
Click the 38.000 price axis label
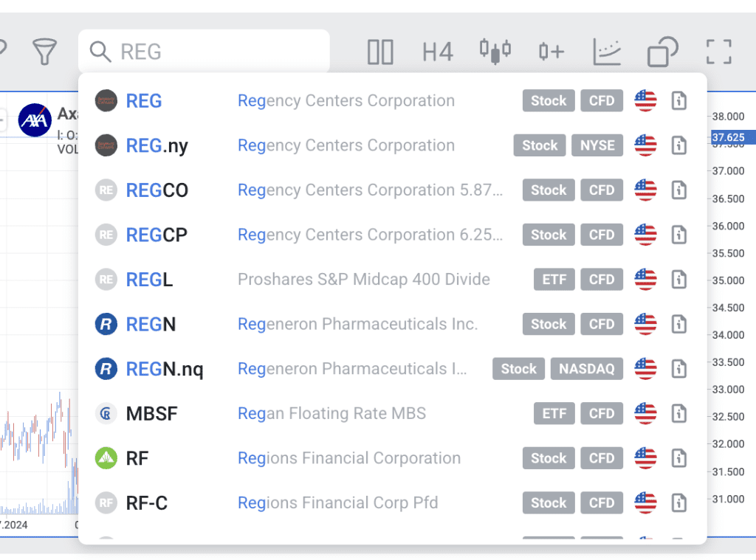pyautogui.click(x=728, y=117)
